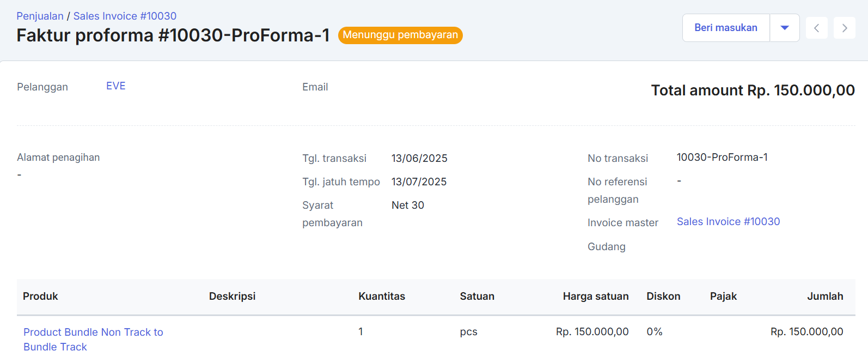Click the Produk column header
The image size is (868, 363).
pyautogui.click(x=40, y=297)
